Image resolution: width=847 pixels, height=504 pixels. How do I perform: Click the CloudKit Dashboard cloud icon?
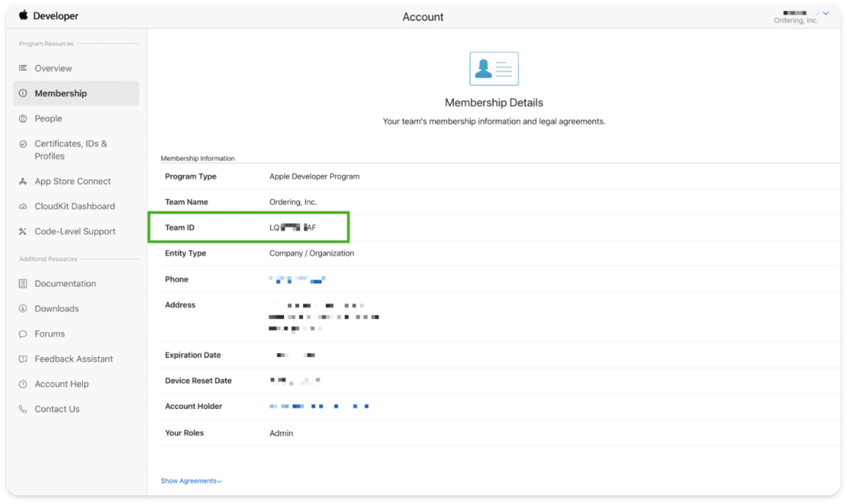(x=23, y=206)
